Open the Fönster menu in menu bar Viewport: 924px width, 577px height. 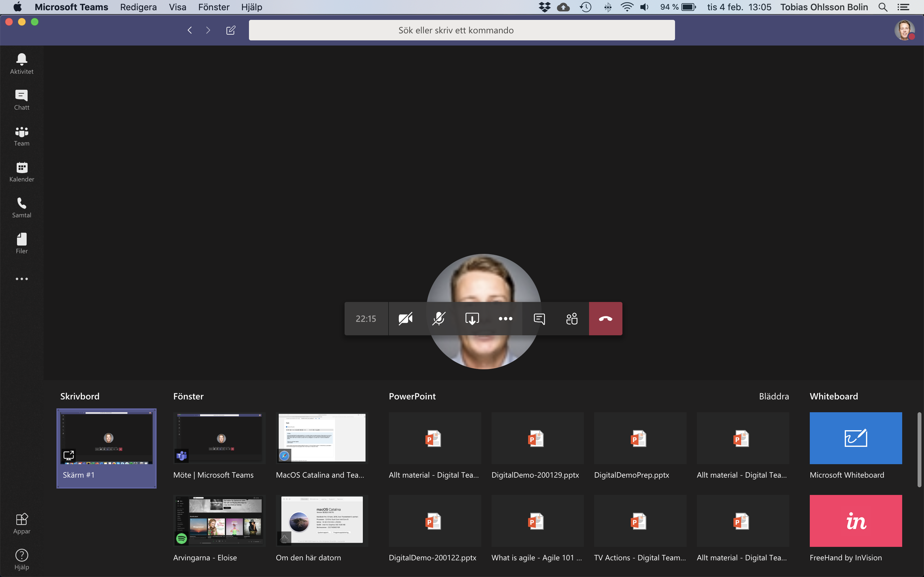pyautogui.click(x=214, y=7)
